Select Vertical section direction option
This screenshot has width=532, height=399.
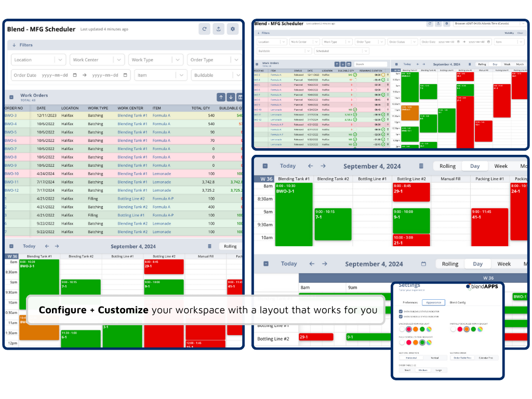tap(435, 357)
